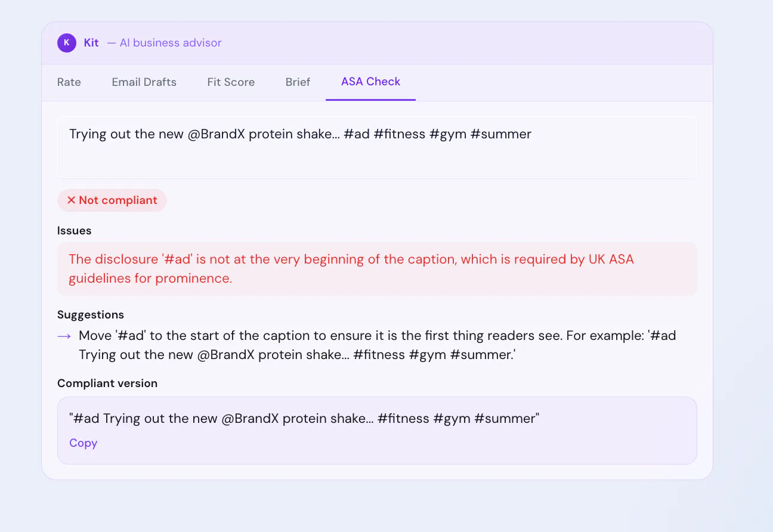Screen dimensions: 773x532
Task: Click the compliant caption text starting with "#ad"
Action: tap(304, 419)
